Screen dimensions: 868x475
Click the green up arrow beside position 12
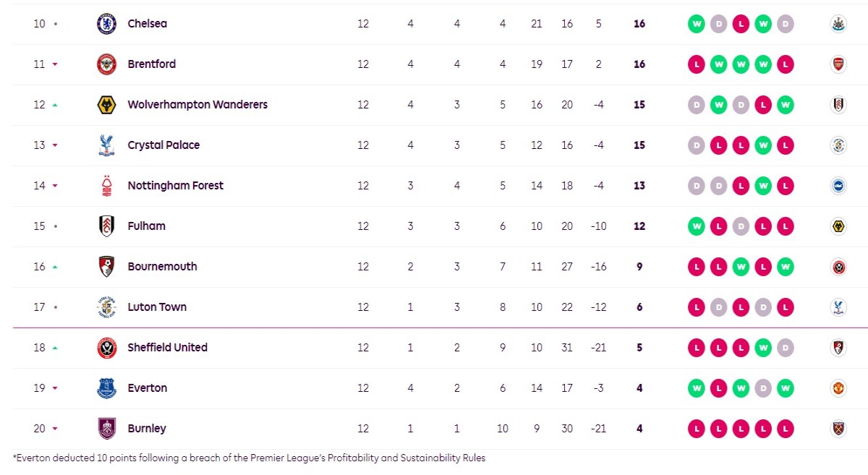(x=55, y=105)
